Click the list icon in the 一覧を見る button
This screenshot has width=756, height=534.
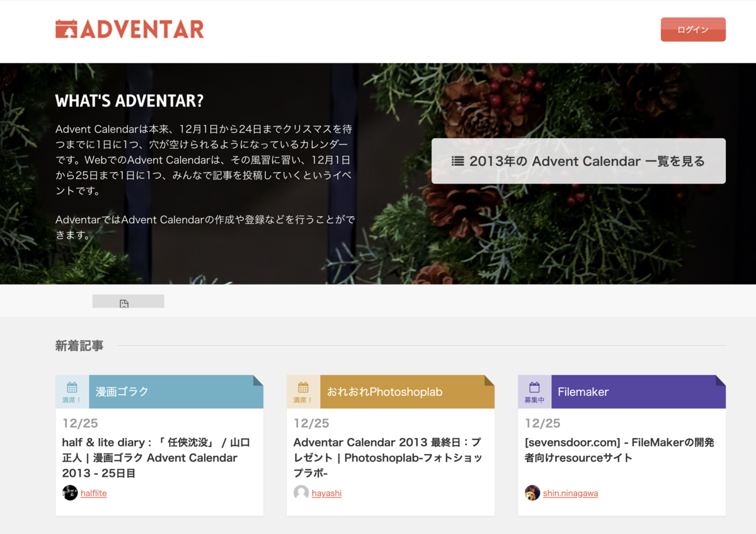pos(458,161)
